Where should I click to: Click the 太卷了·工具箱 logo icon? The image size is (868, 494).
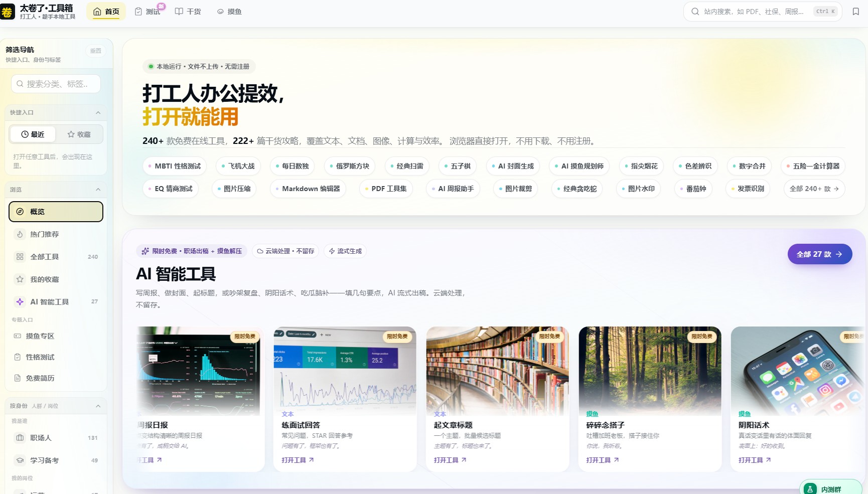pyautogui.click(x=7, y=12)
